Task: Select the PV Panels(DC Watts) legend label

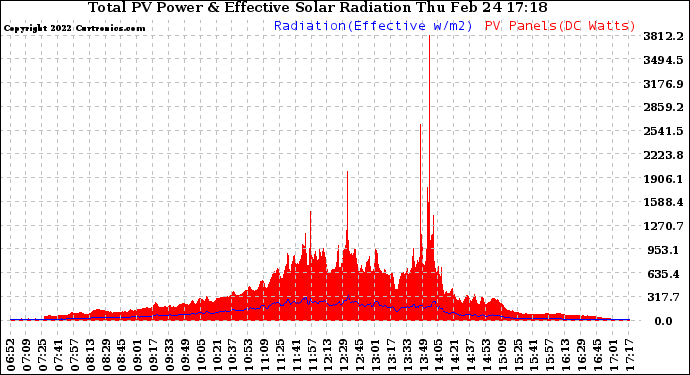Action: click(x=560, y=26)
